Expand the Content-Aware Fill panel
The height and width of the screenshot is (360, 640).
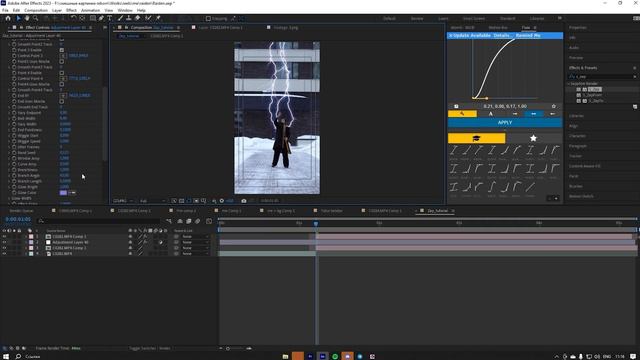click(585, 166)
